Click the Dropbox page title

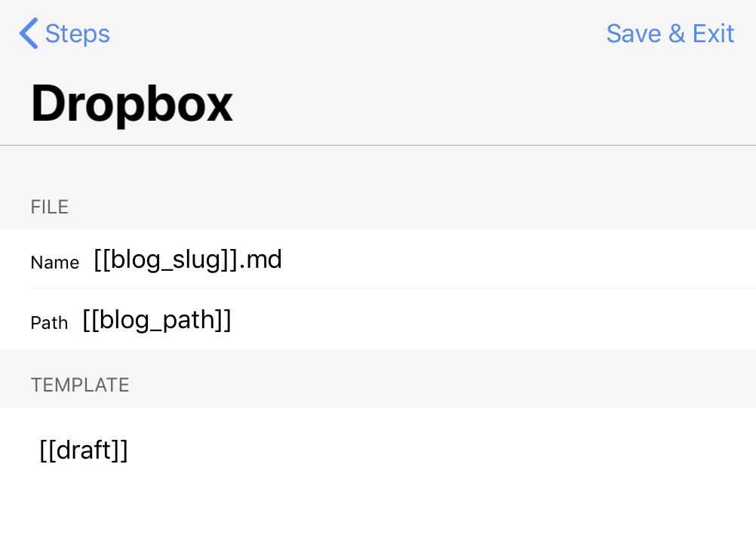132,104
